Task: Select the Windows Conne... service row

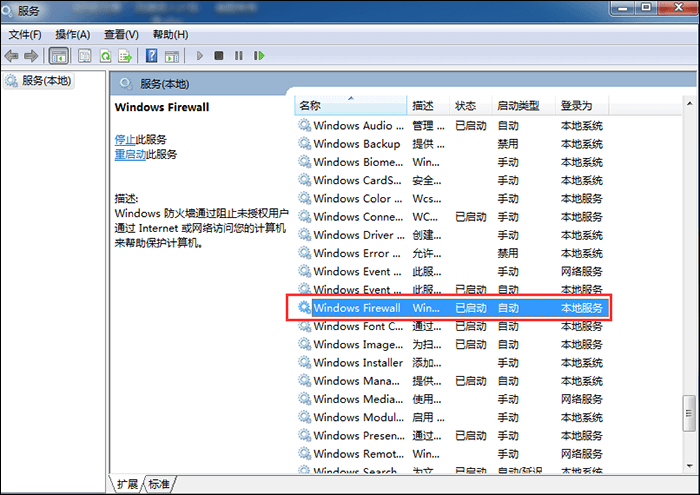Action: pos(452,217)
